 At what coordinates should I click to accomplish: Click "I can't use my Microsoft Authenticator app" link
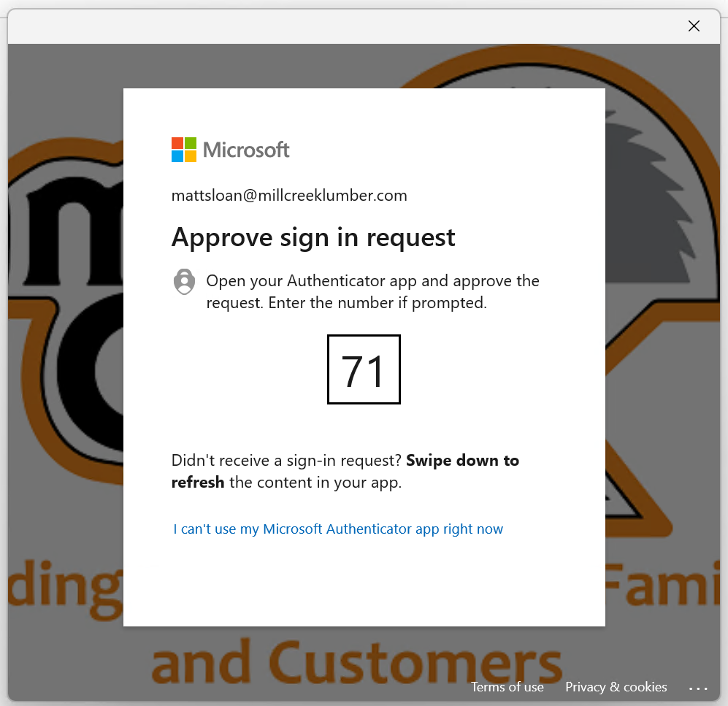(338, 529)
